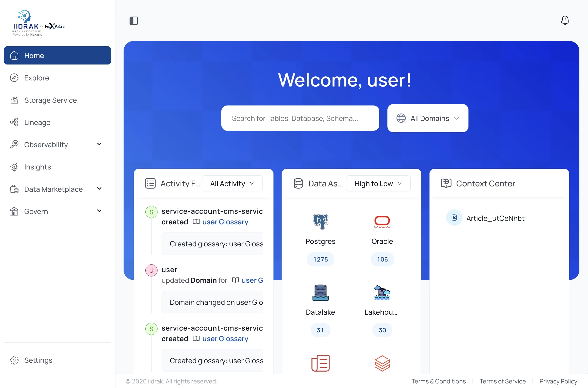The width and height of the screenshot is (588, 388).
Task: Click the 'user' name in activity feed
Action: click(x=169, y=270)
